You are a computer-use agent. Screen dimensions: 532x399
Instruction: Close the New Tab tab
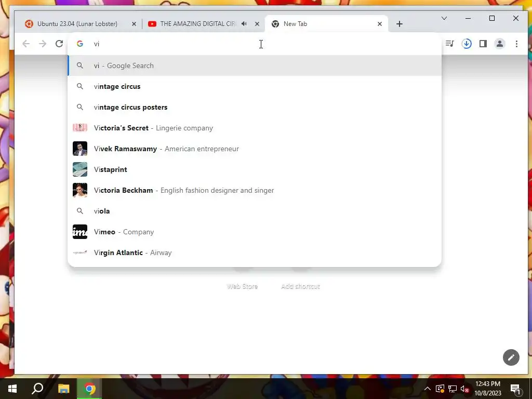[380, 24]
